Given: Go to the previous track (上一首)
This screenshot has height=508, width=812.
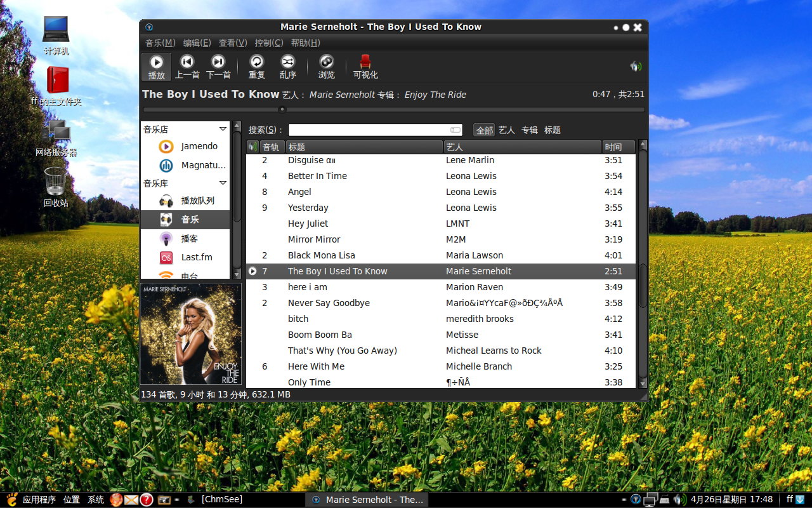Looking at the screenshot, I should click(x=187, y=67).
